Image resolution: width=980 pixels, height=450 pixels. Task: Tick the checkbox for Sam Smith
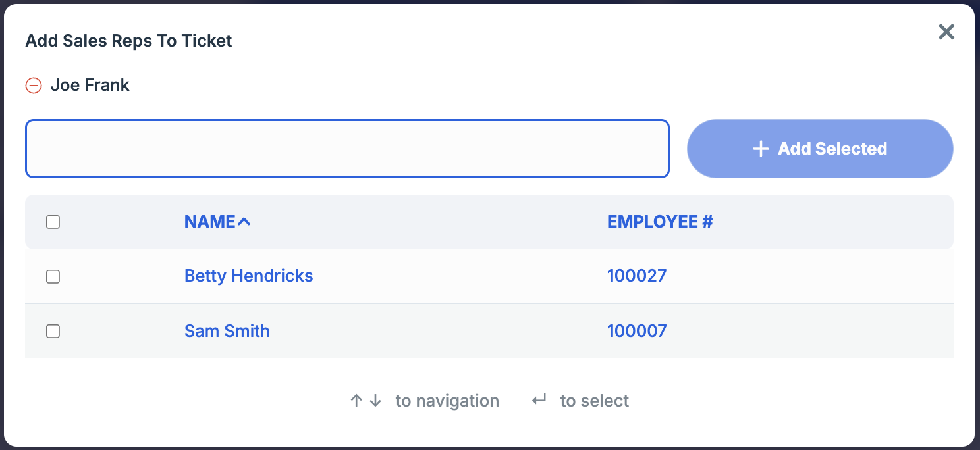click(x=53, y=332)
